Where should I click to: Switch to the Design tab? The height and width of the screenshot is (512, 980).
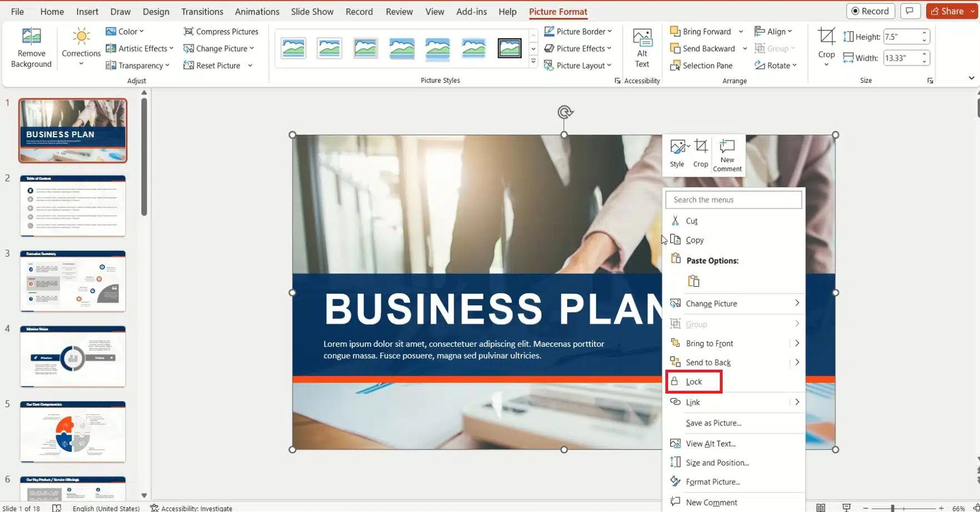[156, 12]
